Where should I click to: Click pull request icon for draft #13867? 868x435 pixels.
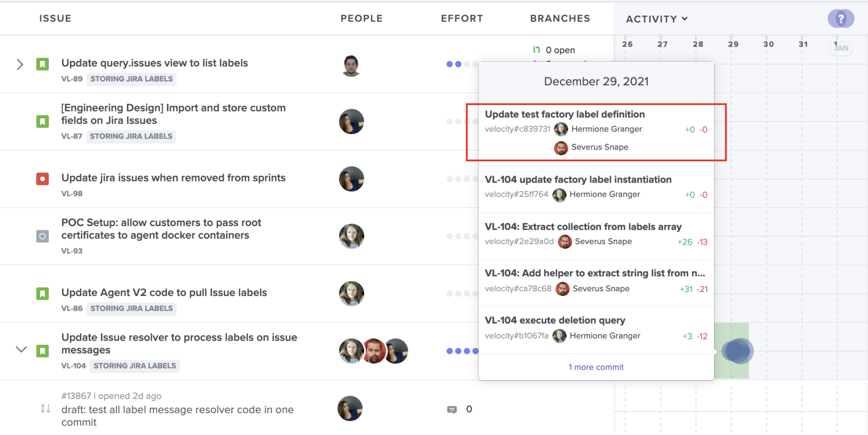coord(45,409)
